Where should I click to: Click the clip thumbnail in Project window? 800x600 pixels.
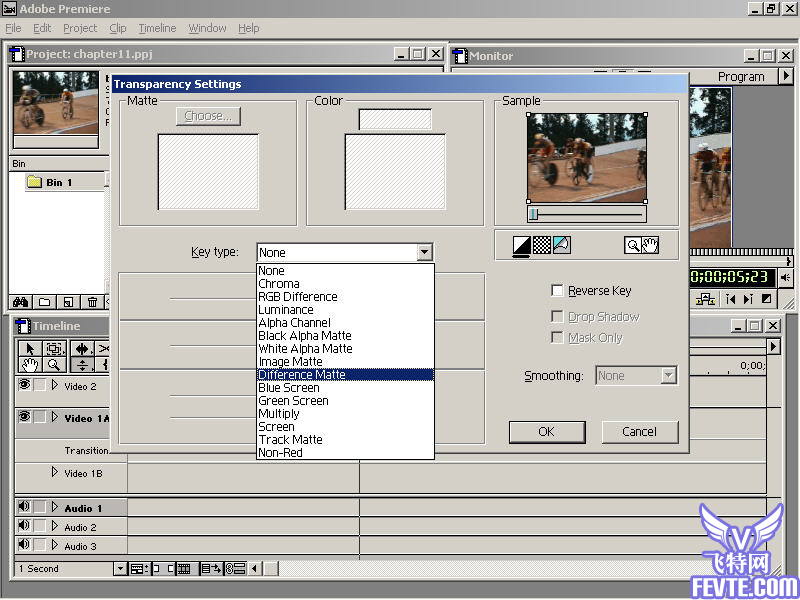pyautogui.click(x=56, y=103)
